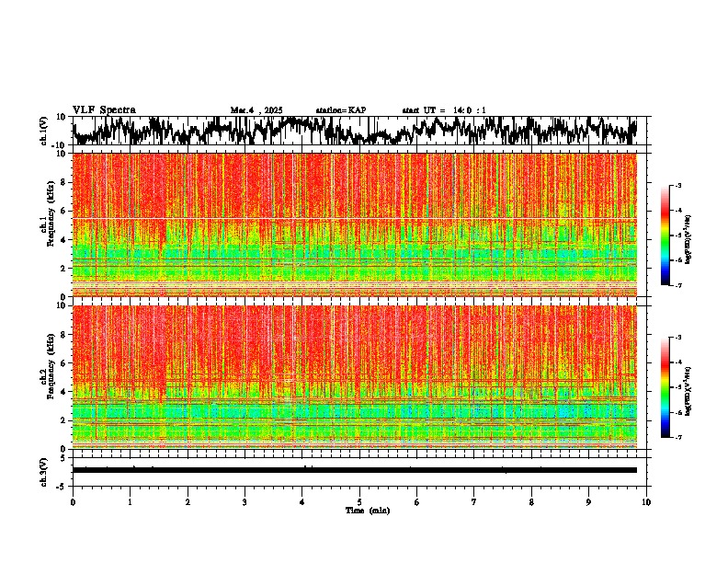Click the ch.2 spectrogram color scale bar
728x563 pixels.
[x=665, y=387]
